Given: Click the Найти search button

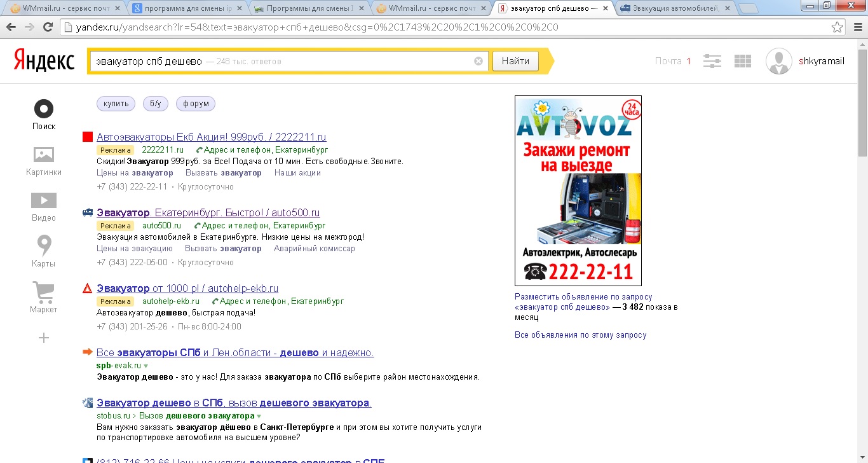Looking at the screenshot, I should (515, 61).
